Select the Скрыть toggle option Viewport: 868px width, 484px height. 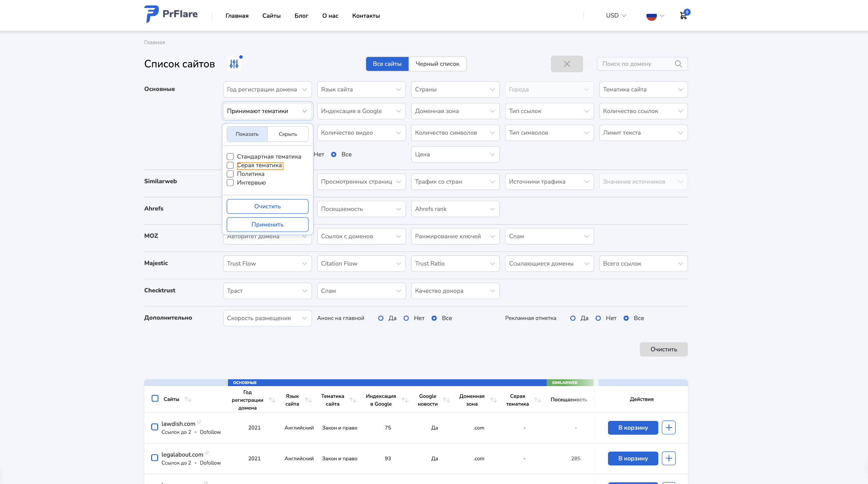pos(288,134)
